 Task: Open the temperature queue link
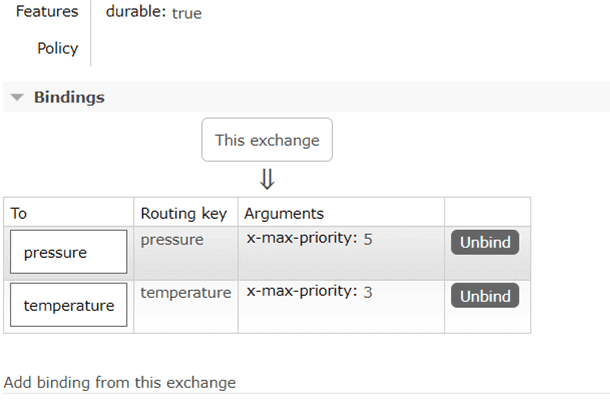pos(69,306)
